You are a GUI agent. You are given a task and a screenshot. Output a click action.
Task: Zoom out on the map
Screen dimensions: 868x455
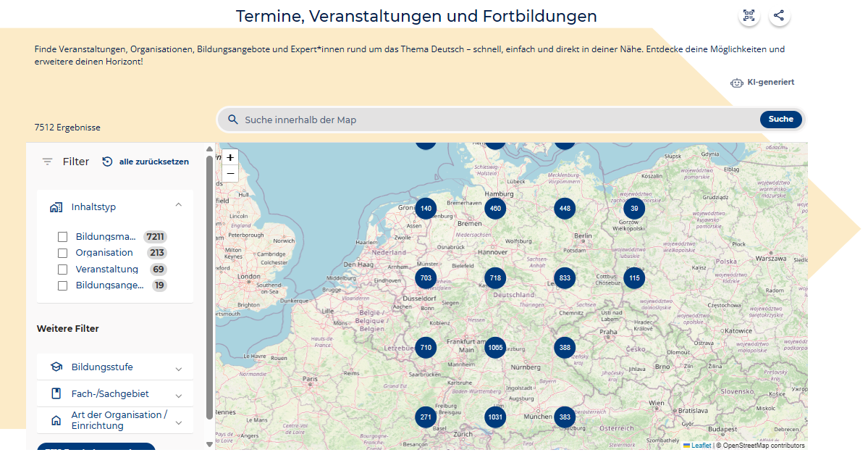[x=230, y=173]
